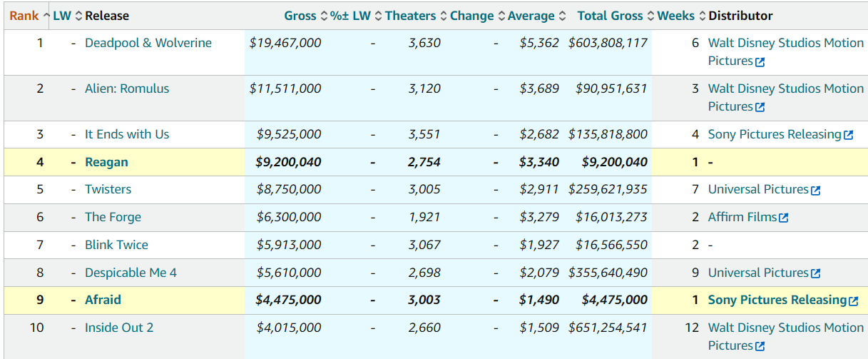Image resolution: width=868 pixels, height=359 pixels.
Task: Sort by Theaters column header
Action: coord(410,16)
